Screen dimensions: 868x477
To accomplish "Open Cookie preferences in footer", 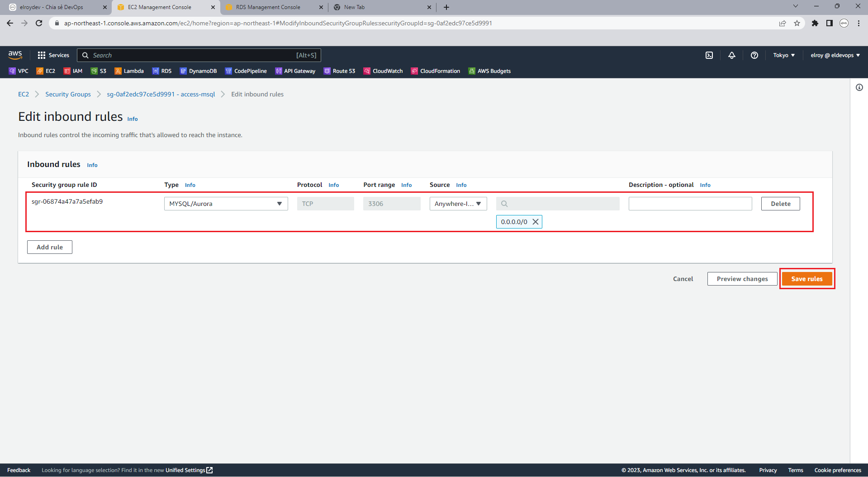I will pos(838,470).
